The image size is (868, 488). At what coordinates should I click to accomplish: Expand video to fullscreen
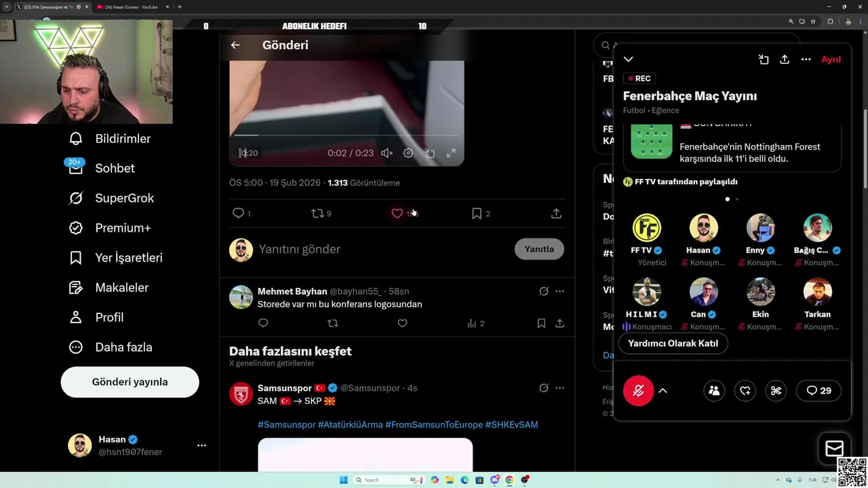(451, 153)
